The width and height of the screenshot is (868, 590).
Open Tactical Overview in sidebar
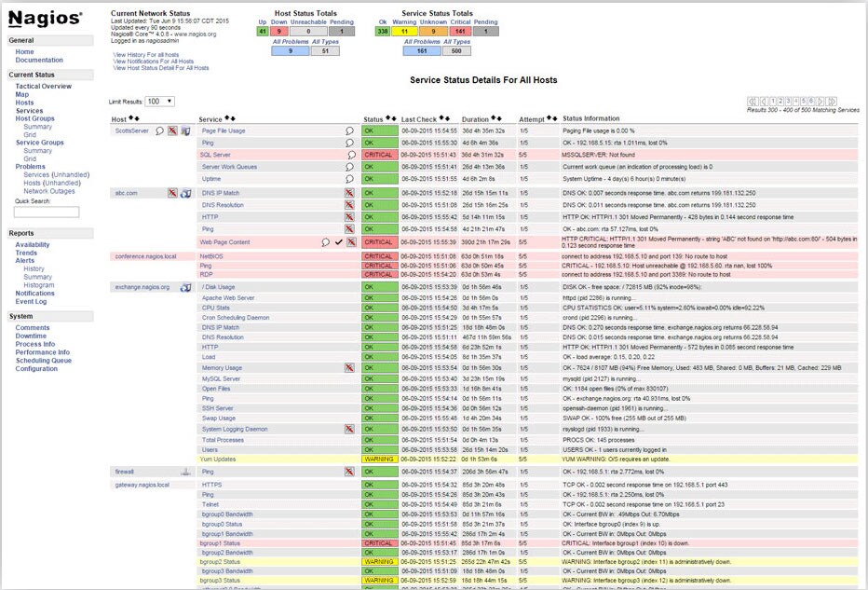pyautogui.click(x=43, y=87)
